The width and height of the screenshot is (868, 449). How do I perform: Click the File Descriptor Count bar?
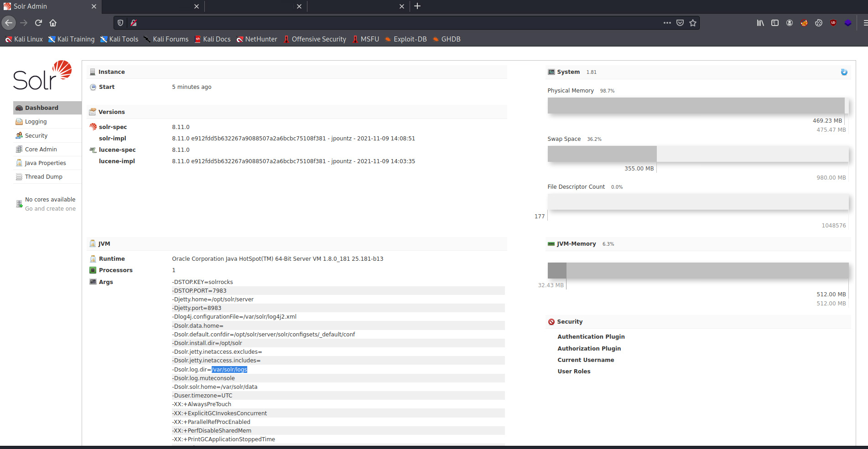click(x=698, y=202)
